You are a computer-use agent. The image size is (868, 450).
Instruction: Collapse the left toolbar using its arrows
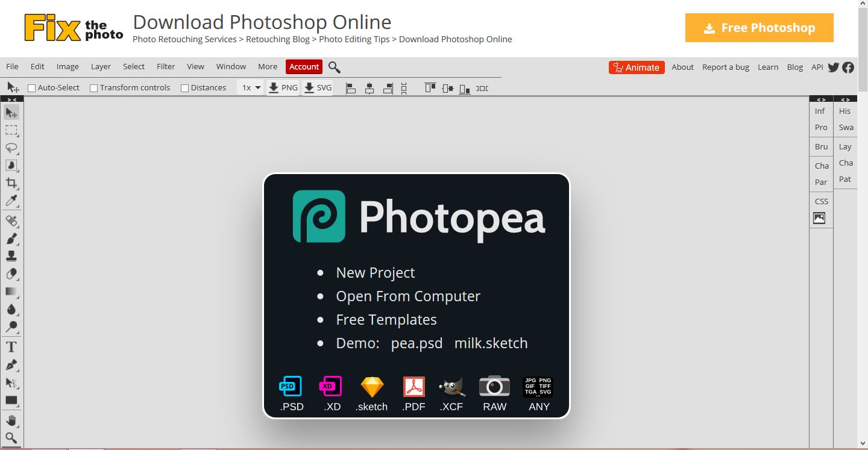tap(11, 99)
